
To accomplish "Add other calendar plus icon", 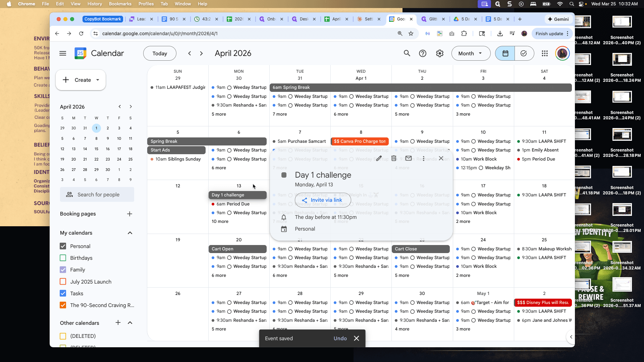I will pos(118,322).
